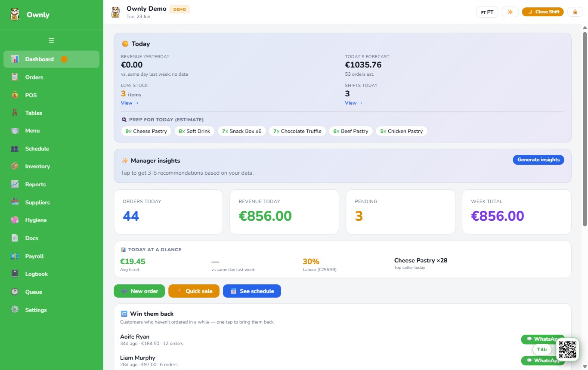The image size is (588, 370).
Task: View low stock items link
Action: (x=130, y=103)
